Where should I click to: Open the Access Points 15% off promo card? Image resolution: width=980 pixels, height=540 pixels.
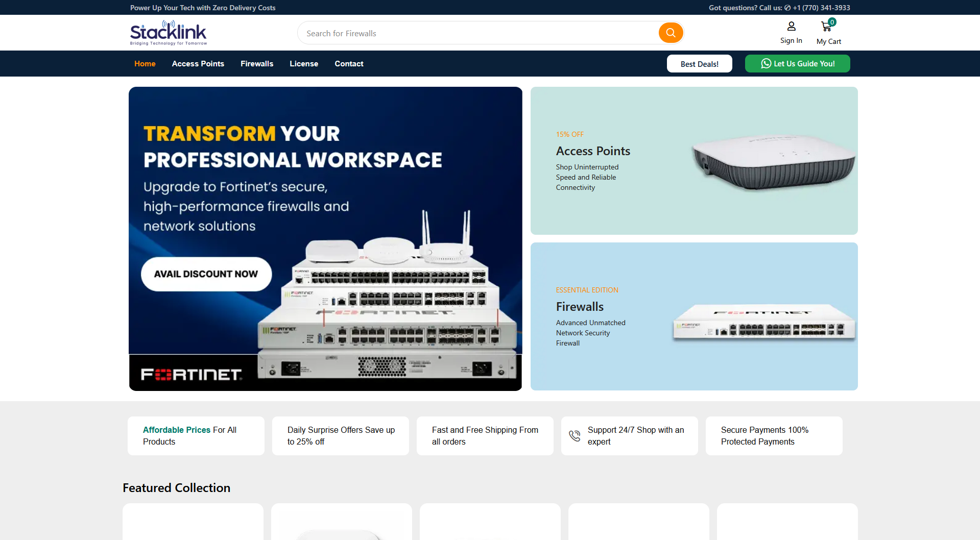tap(694, 161)
